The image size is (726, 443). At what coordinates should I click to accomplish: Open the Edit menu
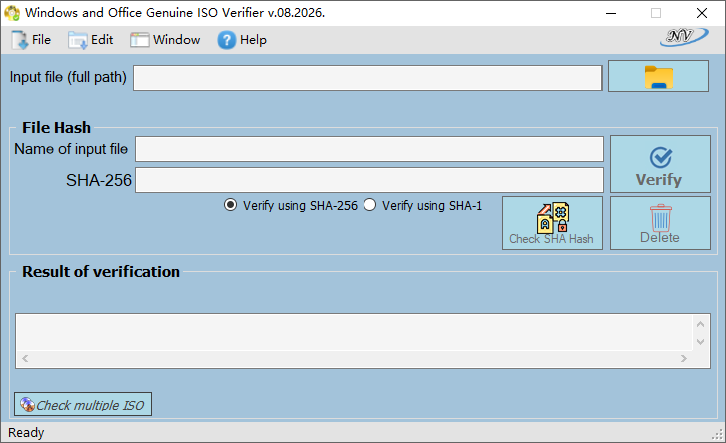point(90,40)
